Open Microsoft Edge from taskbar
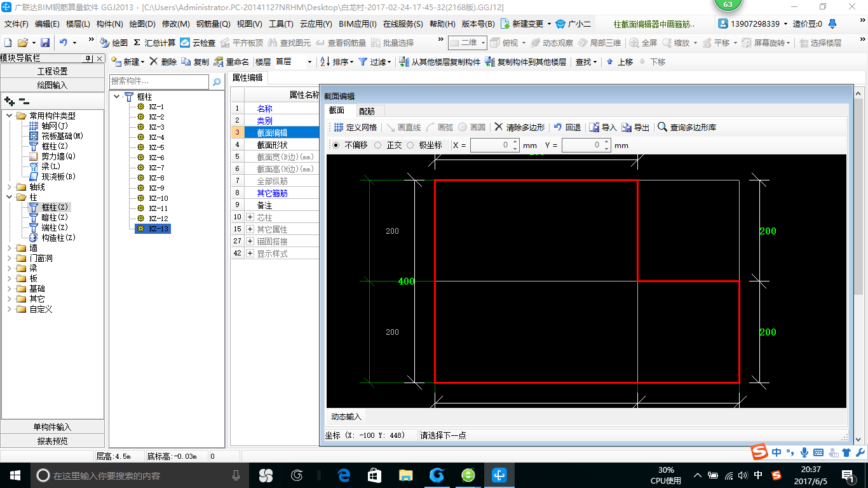This screenshot has width=868, height=488. (x=344, y=475)
